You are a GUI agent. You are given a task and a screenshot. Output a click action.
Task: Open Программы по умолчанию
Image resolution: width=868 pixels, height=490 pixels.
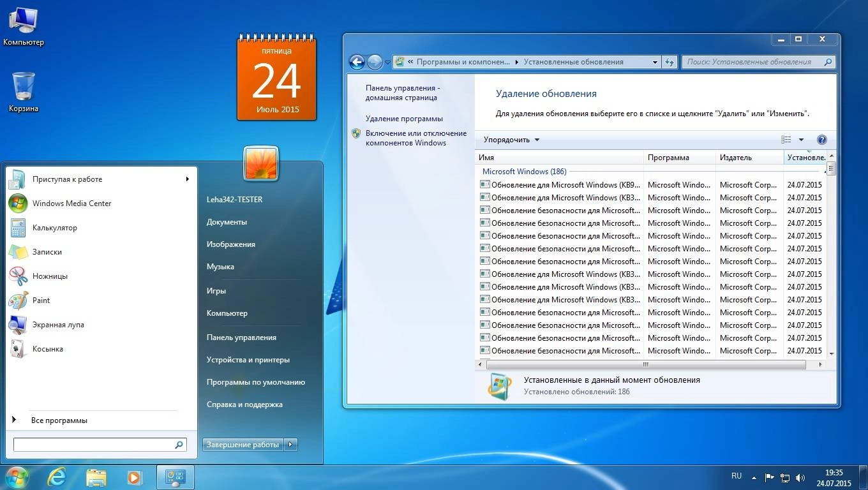pyautogui.click(x=256, y=382)
